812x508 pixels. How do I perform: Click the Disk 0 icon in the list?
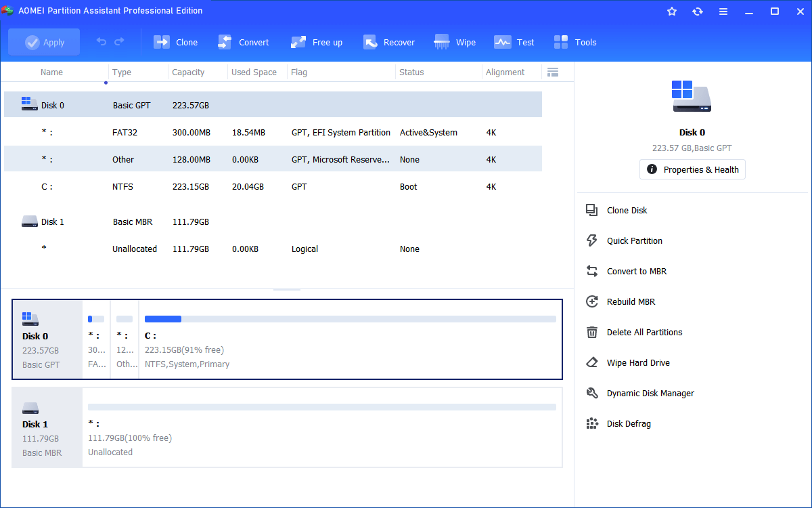point(29,104)
